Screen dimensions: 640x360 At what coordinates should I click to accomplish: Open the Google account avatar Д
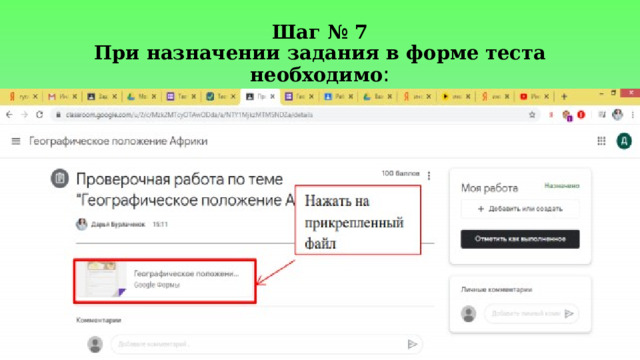coord(624,141)
